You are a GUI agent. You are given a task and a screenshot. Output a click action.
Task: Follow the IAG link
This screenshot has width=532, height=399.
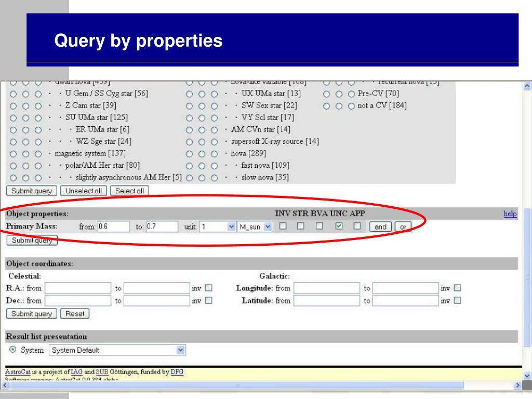click(77, 372)
